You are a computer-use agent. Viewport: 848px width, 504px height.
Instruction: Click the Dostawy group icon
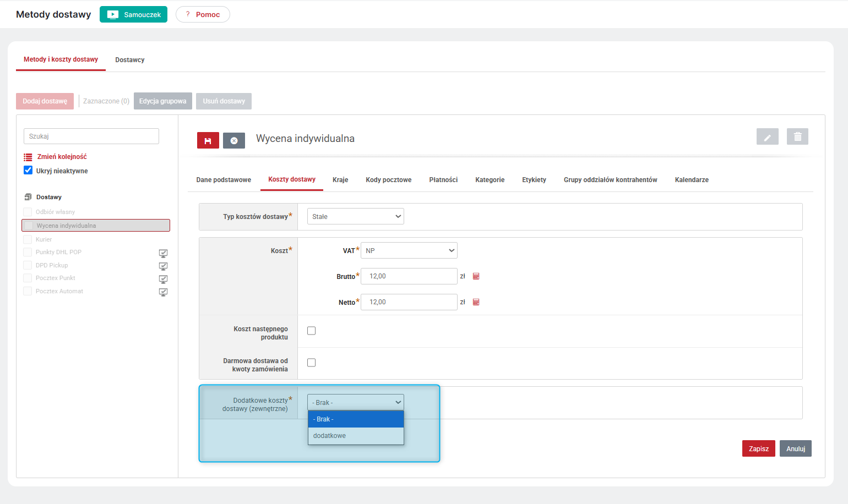(28, 197)
